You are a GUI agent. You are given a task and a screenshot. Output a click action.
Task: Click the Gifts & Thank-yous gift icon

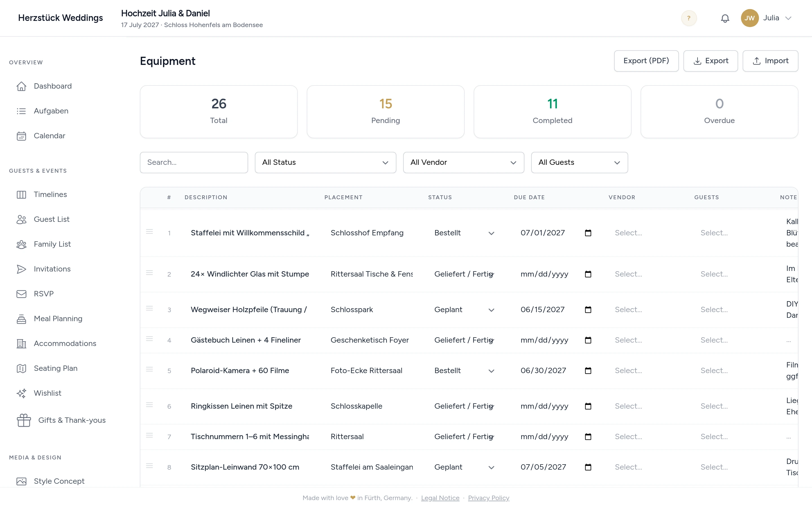24,420
